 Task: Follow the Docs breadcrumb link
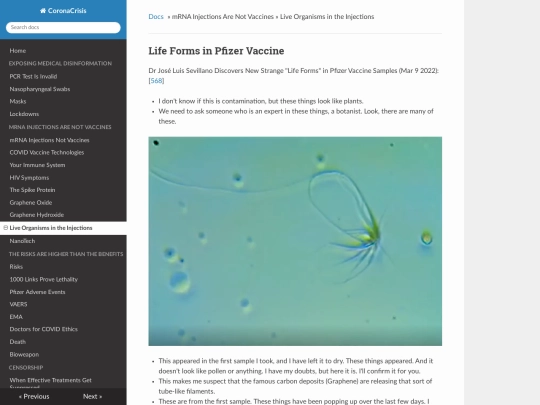[x=156, y=17]
